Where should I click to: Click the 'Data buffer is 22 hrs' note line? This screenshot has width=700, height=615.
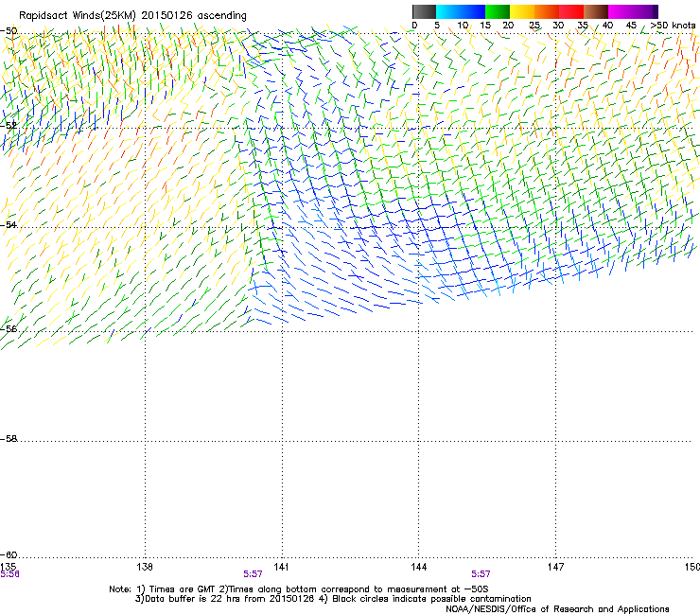click(x=333, y=599)
